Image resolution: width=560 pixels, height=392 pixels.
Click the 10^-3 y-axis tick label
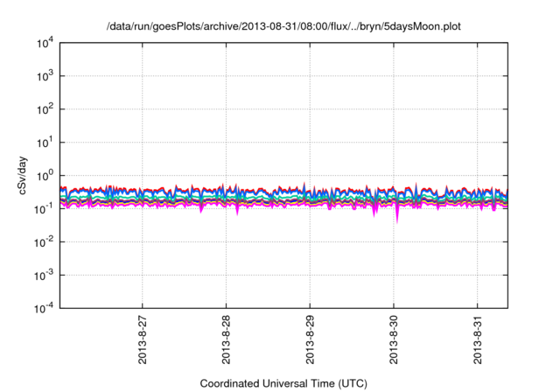[44, 276]
